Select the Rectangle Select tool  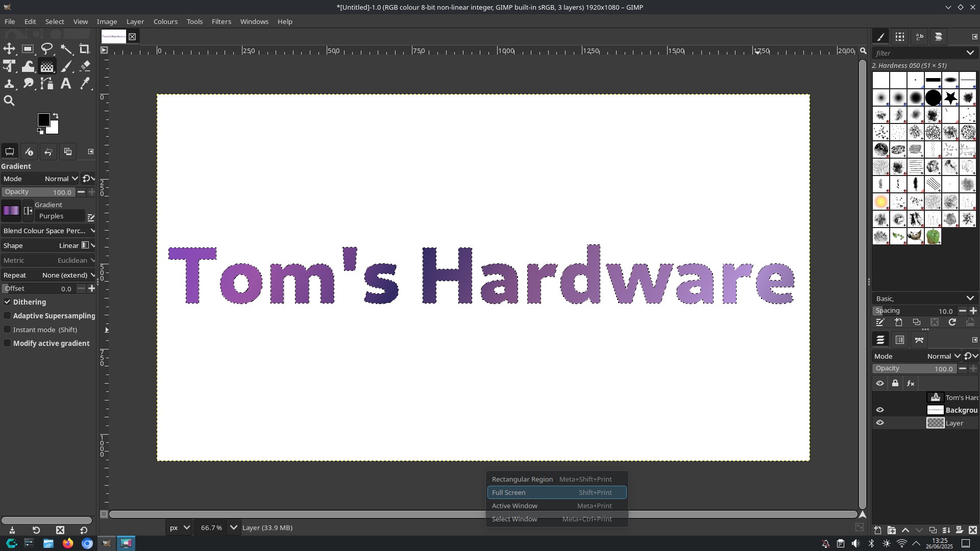[x=28, y=49]
